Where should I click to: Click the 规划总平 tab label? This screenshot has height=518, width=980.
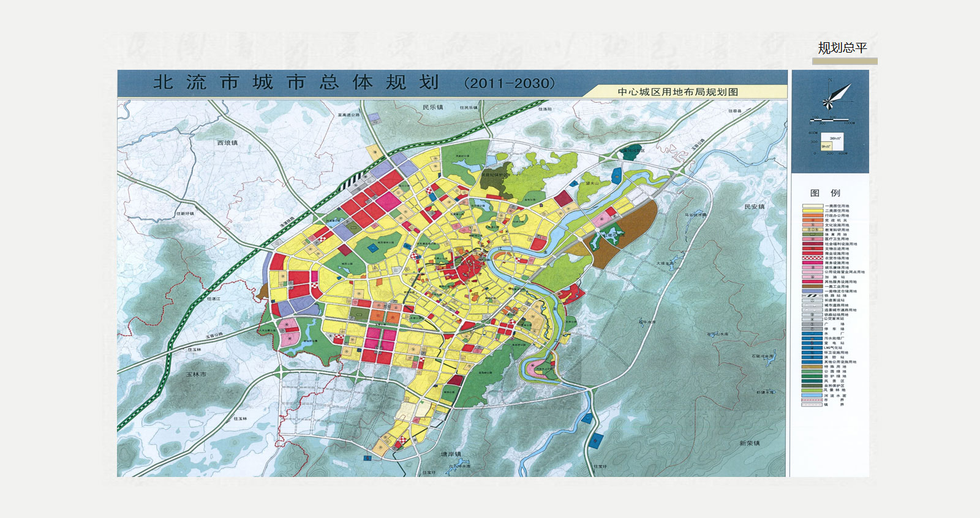843,48
